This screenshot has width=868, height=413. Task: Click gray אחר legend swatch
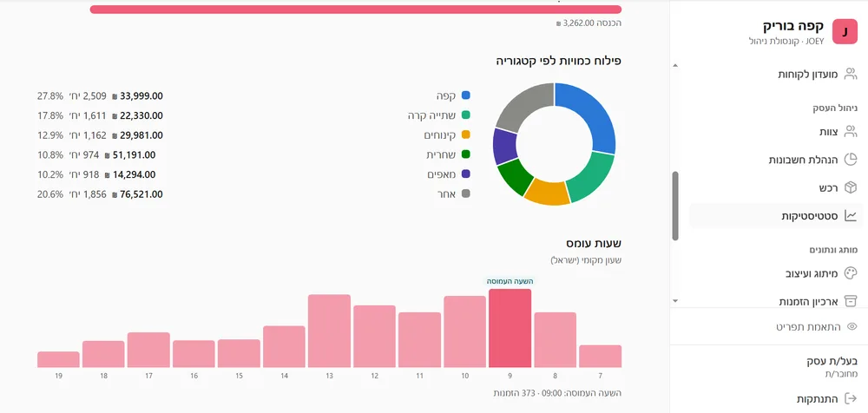(x=465, y=193)
